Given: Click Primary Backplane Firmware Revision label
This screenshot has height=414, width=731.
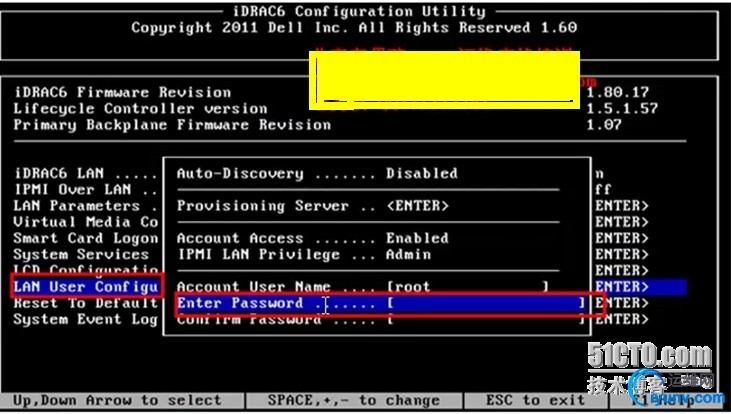Looking at the screenshot, I should [x=172, y=125].
